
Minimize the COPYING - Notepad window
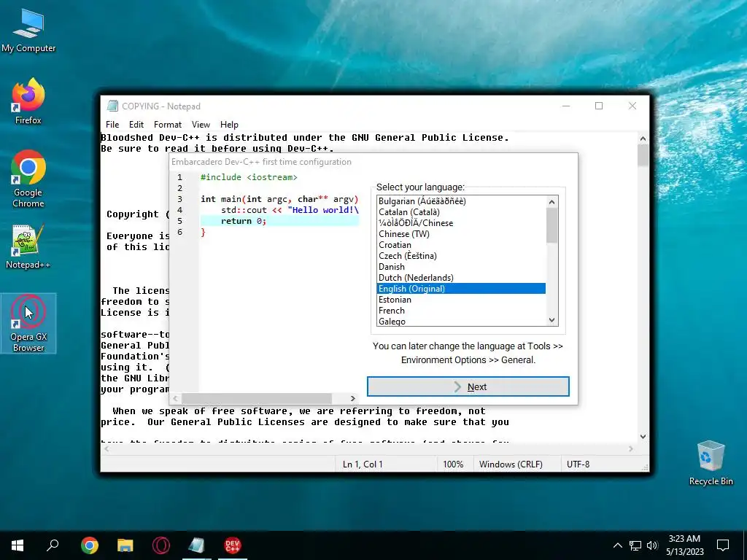point(566,106)
